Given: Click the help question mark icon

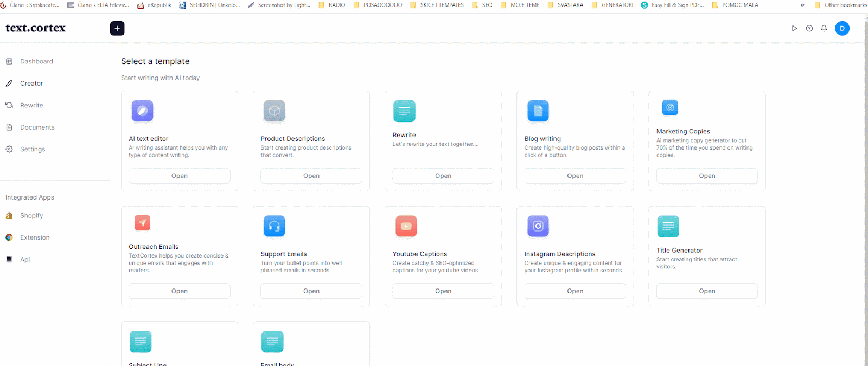Looking at the screenshot, I should 809,28.
